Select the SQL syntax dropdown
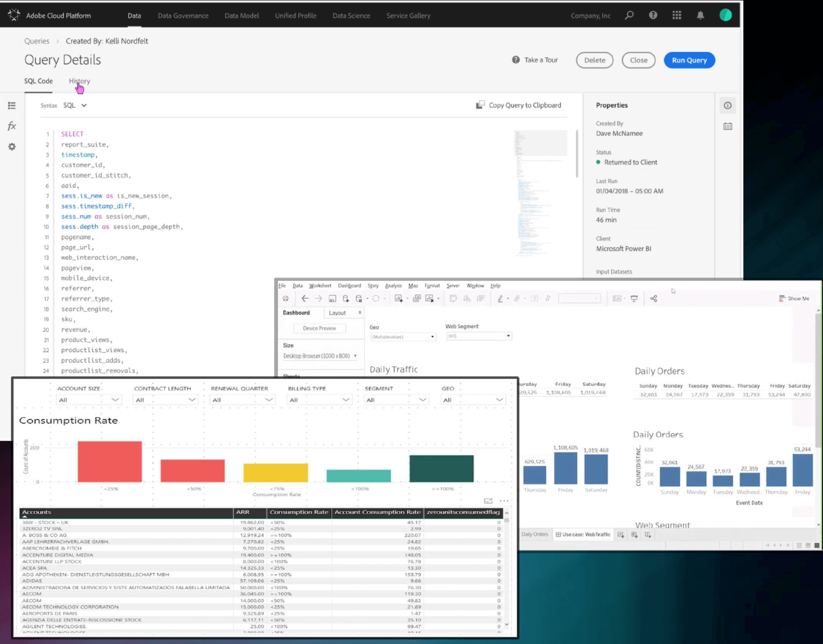This screenshot has width=823, height=644. [74, 105]
